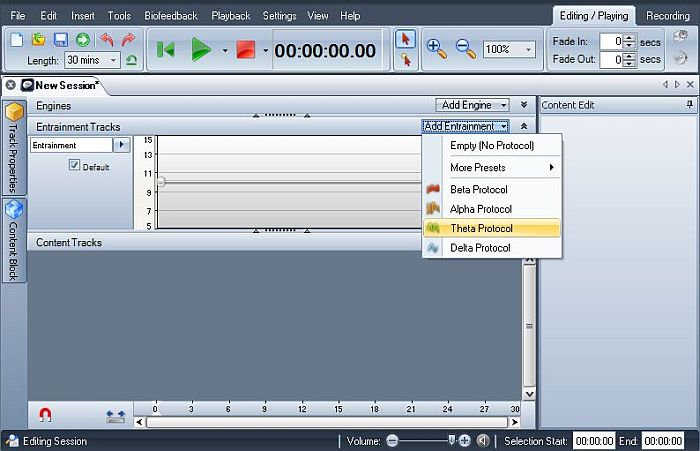
Task: Click the green export arrow icon
Action: [83, 40]
